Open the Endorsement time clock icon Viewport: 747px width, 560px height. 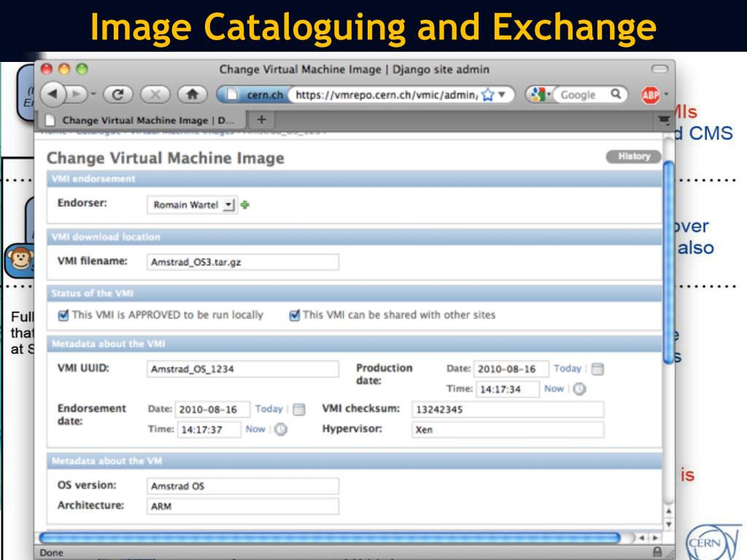click(281, 429)
